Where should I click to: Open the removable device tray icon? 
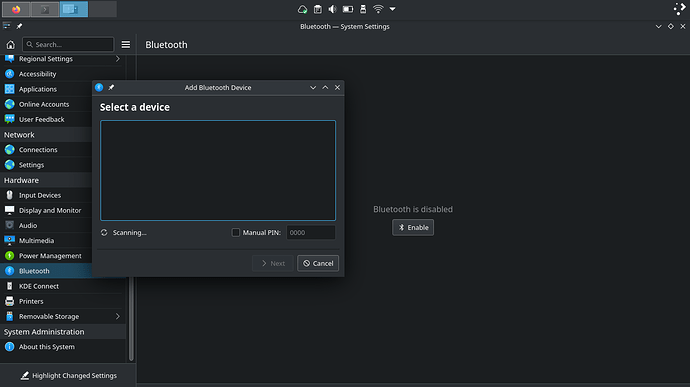point(363,9)
